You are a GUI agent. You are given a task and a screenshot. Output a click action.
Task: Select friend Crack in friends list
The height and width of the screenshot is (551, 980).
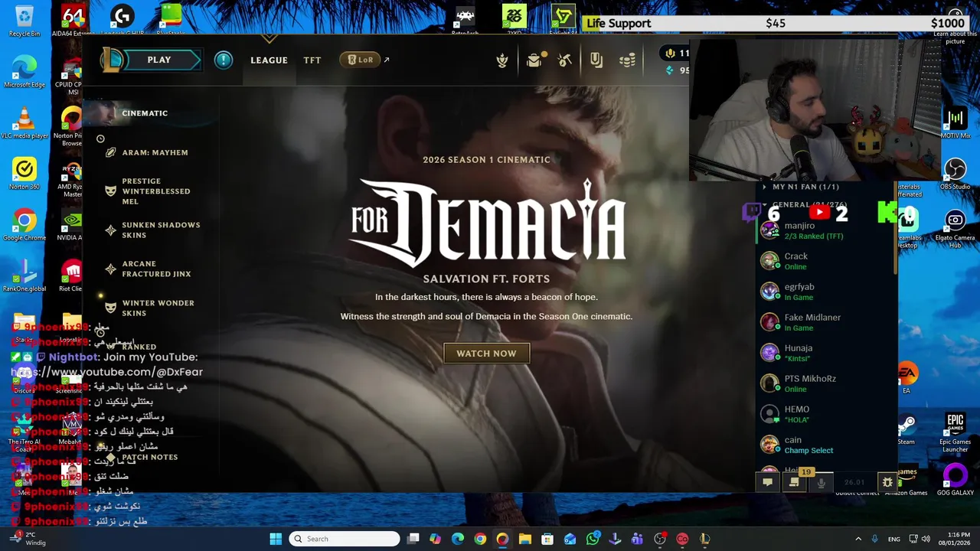point(825,261)
